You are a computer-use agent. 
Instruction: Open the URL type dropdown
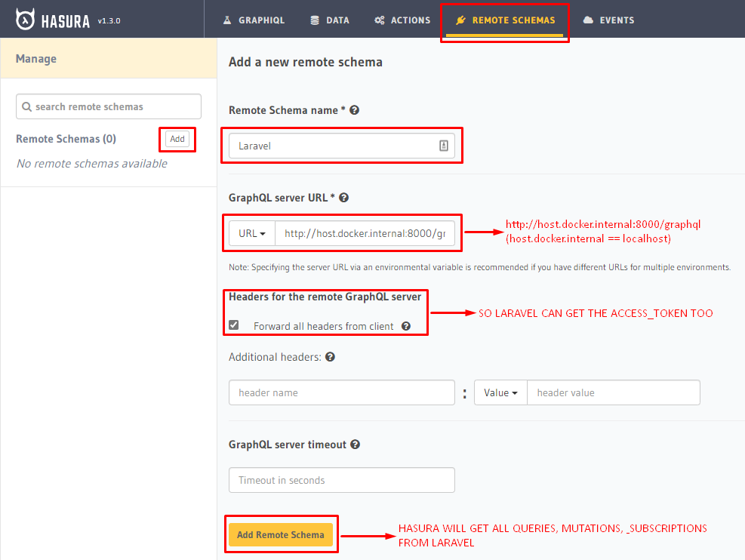[252, 233]
